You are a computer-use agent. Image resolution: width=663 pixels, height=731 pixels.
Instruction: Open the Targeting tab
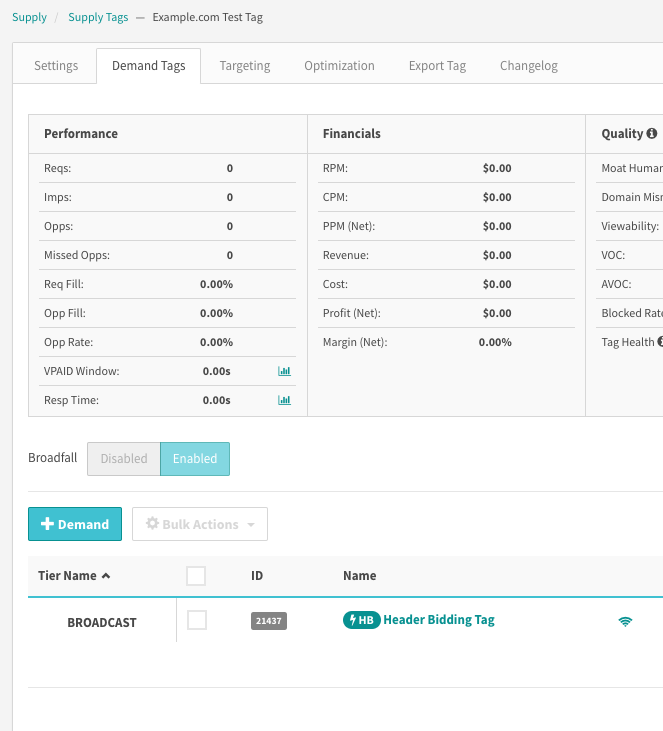(245, 66)
